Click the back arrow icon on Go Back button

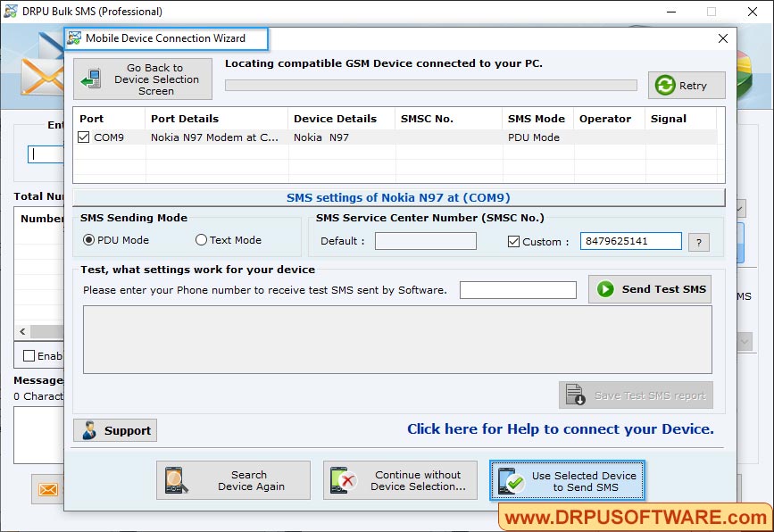pyautogui.click(x=90, y=79)
